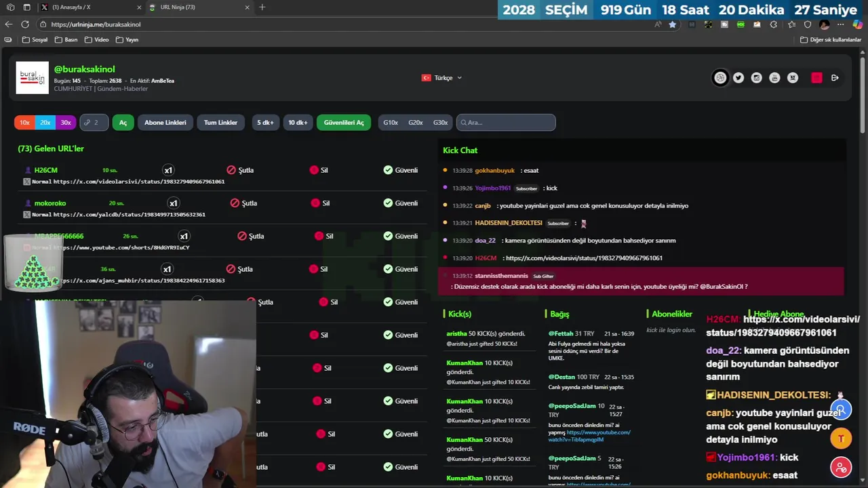Open the Sosyal bookmarks folder
The image size is (868, 488).
(x=35, y=40)
